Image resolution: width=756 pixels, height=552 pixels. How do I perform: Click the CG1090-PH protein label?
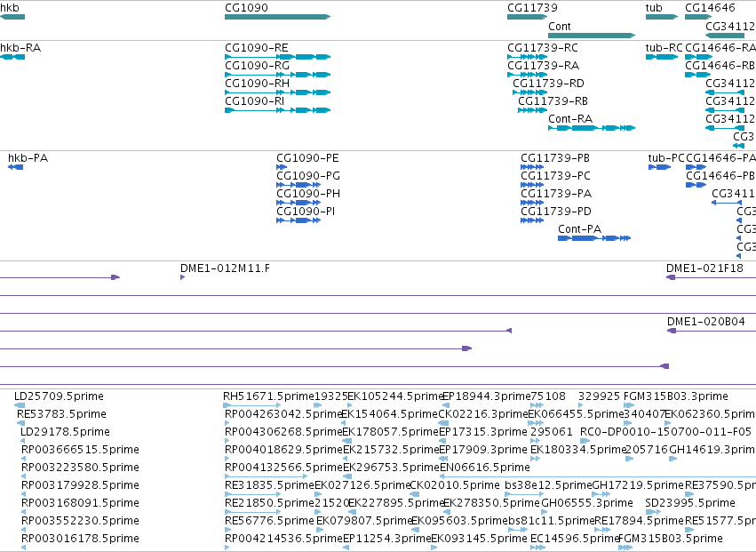pos(308,194)
